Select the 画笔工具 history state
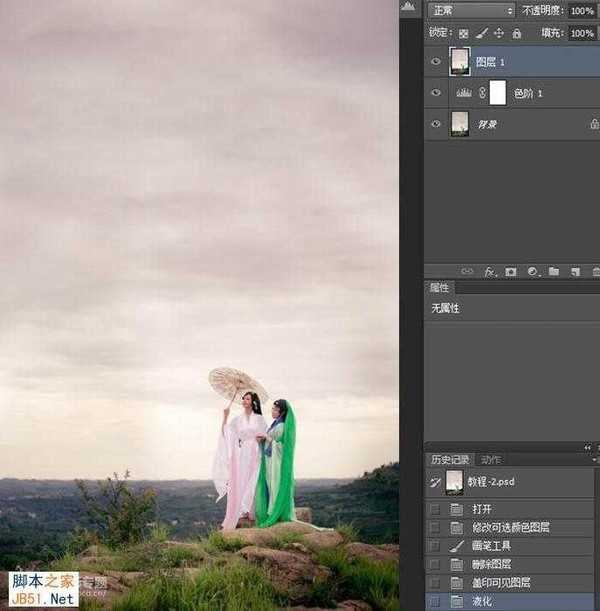Viewport: 600px width, 611px height. click(x=493, y=546)
